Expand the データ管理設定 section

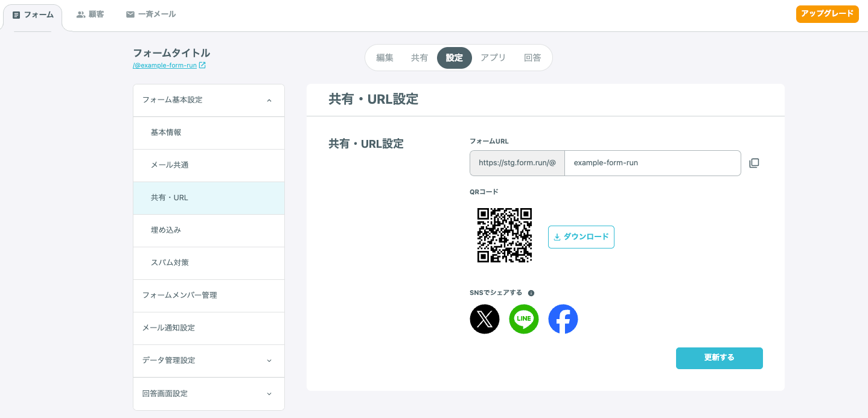click(209, 361)
